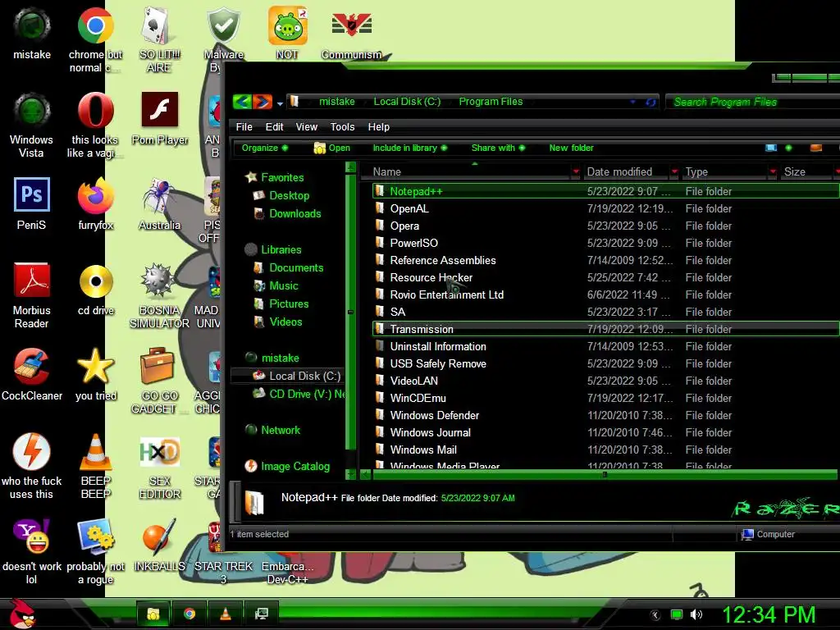Click the orange Forward arrow in Explorer
Screen dimensions: 840x630
[x=262, y=101]
